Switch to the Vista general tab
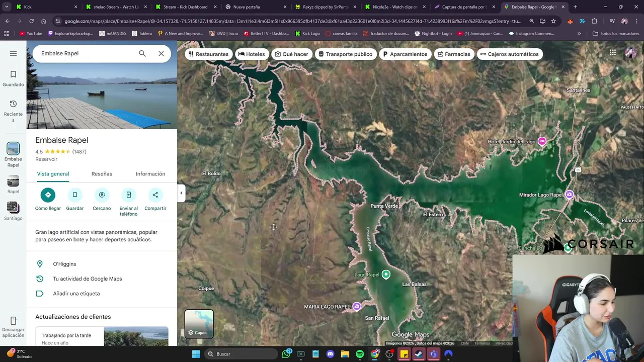Viewport: 644px width, 362px height. 53,174
